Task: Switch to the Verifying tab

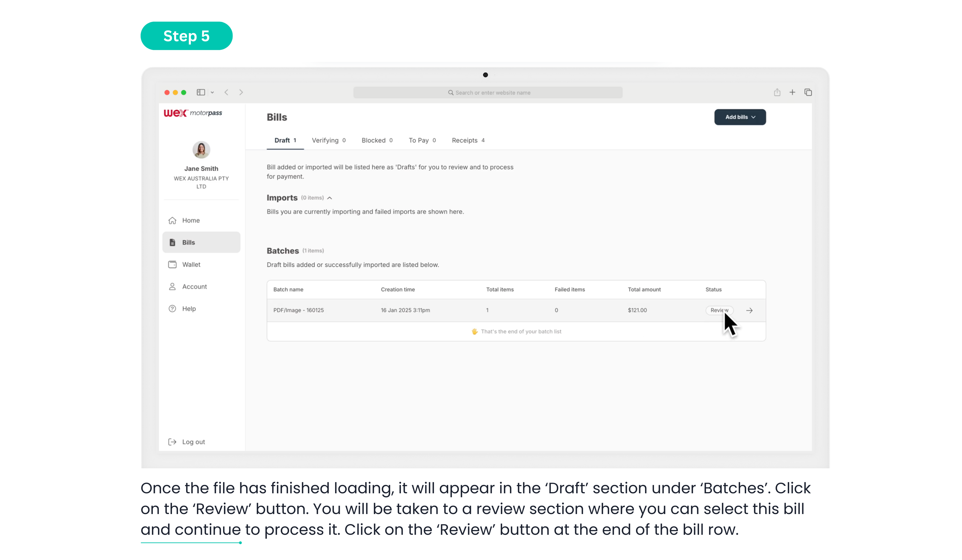Action: [x=328, y=140]
